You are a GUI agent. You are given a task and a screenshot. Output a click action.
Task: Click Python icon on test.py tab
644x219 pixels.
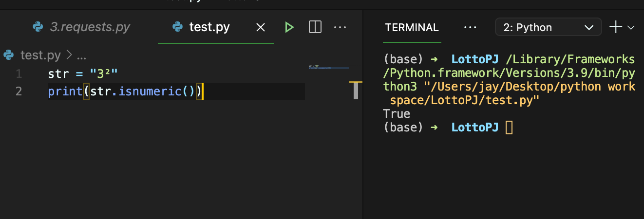(178, 27)
